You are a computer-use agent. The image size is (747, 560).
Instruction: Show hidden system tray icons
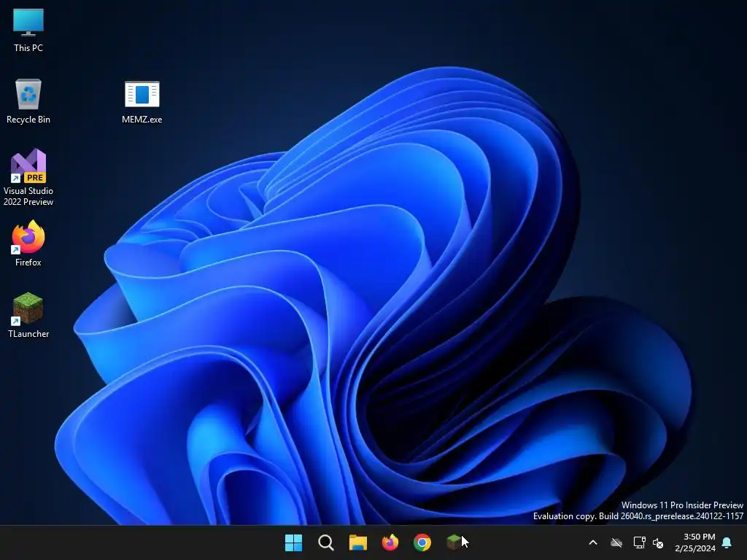tap(593, 542)
